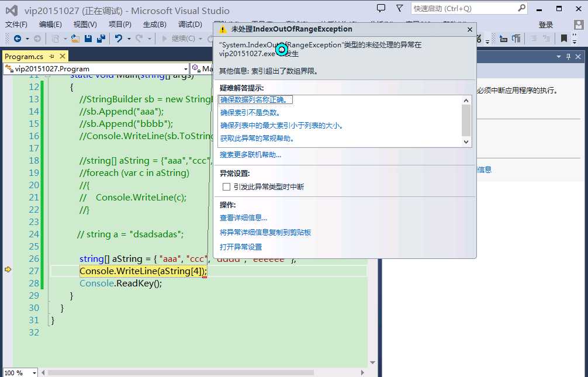
Task: Save the current file with disk icon
Action: [88, 38]
